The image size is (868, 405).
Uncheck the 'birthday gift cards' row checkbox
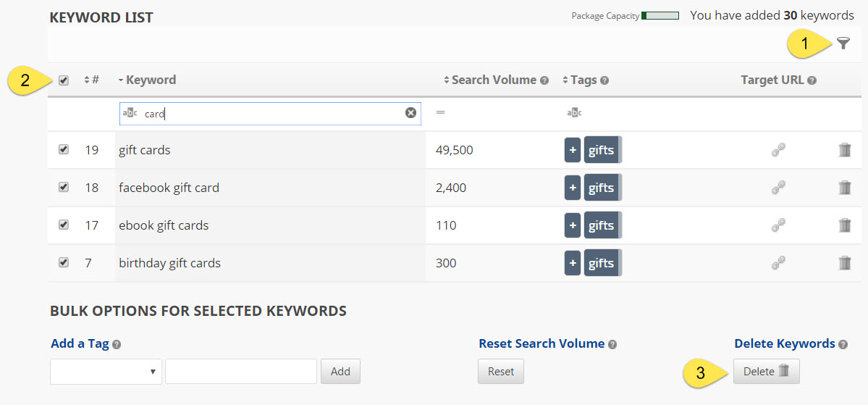click(64, 262)
